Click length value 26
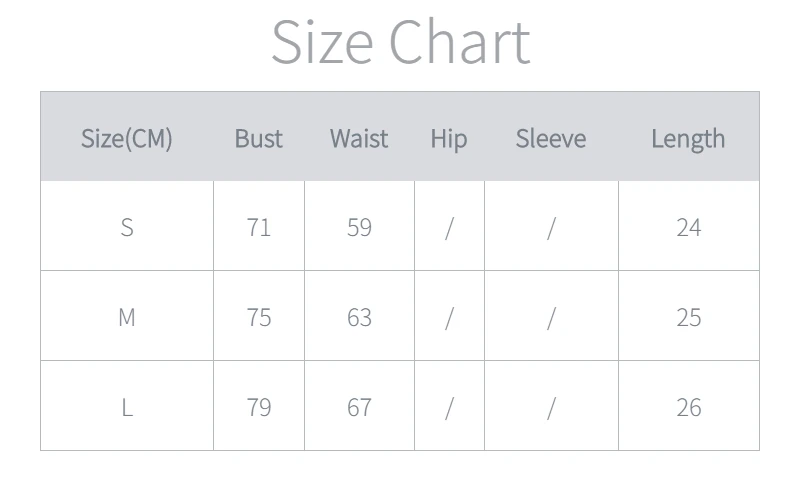 (x=688, y=407)
